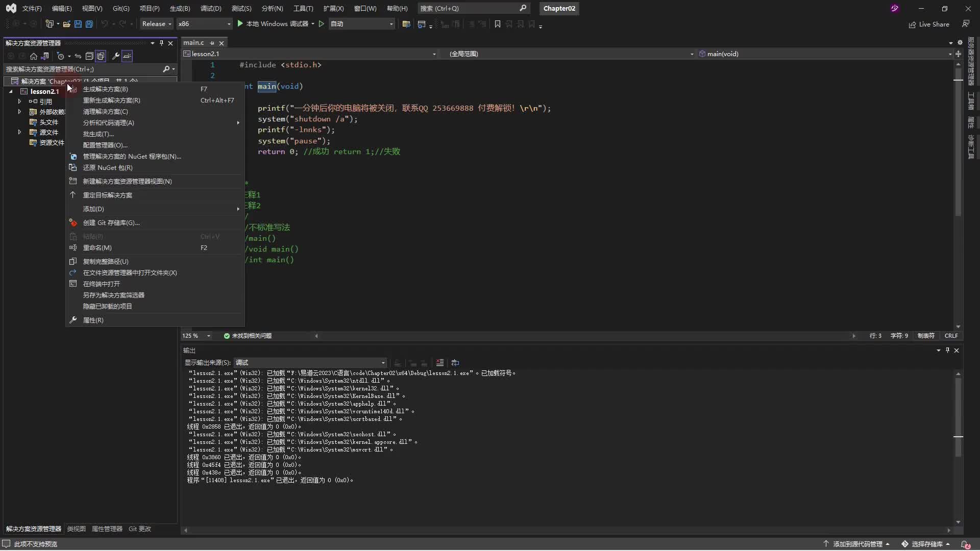Click 添加到源代码管理 in status bar
The width and height of the screenshot is (980, 551).
coord(857,544)
